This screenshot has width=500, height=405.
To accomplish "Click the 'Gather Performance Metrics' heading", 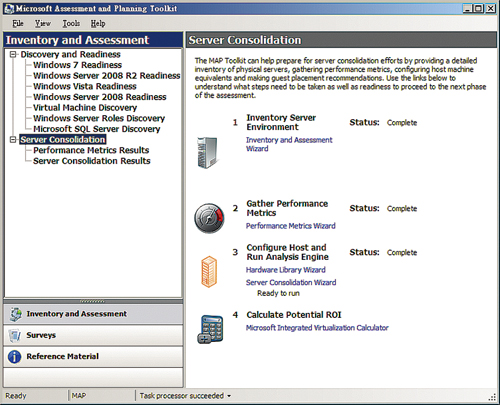I will (x=287, y=208).
